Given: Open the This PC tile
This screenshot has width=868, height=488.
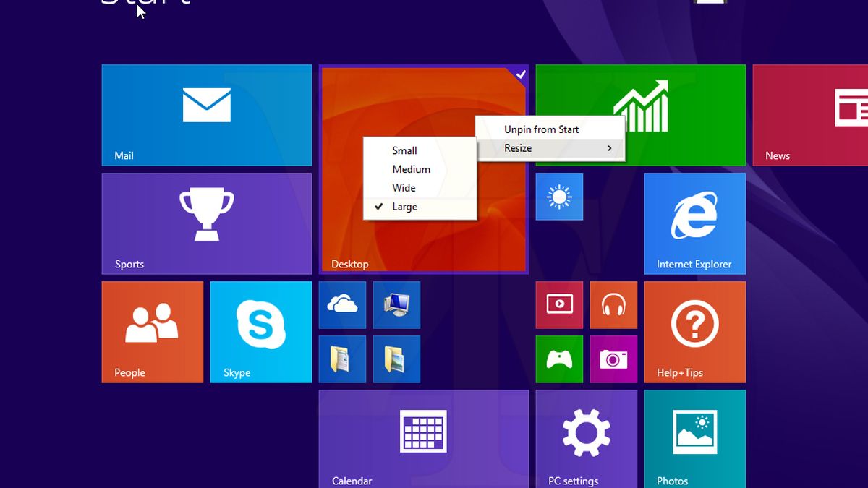Looking at the screenshot, I should click(x=396, y=304).
